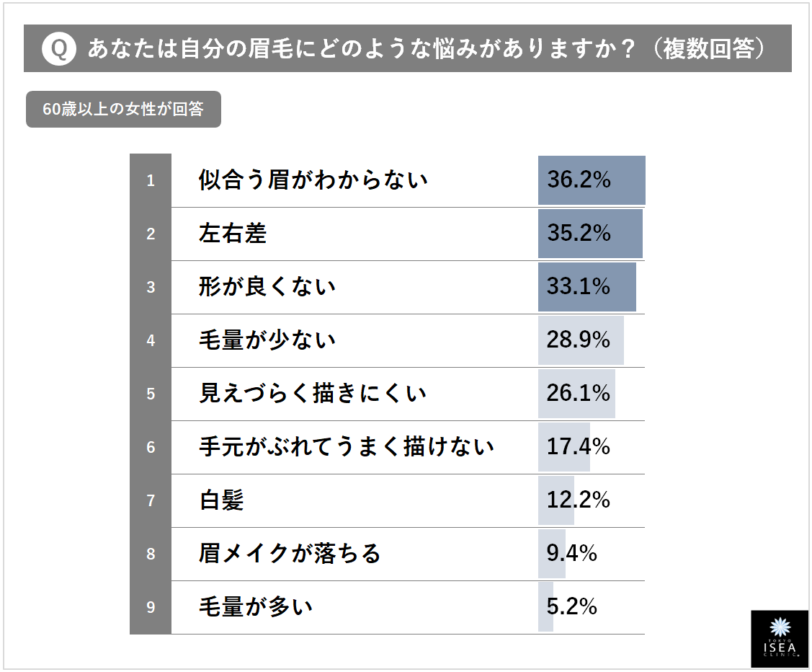The width and height of the screenshot is (812, 672).
Task: Click the 手元がぶれてうまく描けない row text
Action: point(347,447)
